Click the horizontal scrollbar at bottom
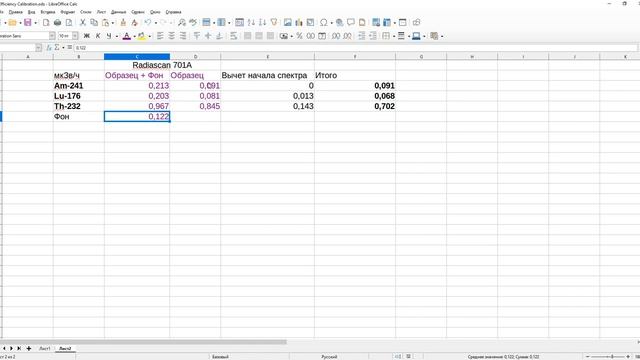 [143, 342]
